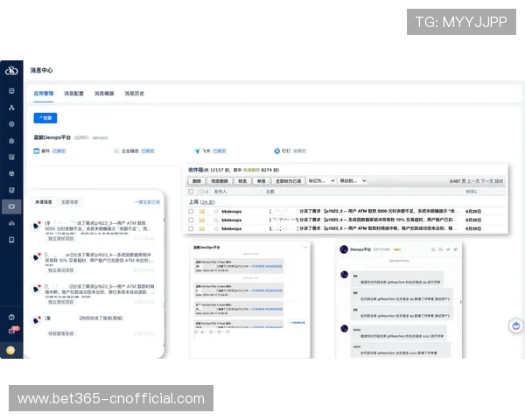Image resolution: width=525 pixels, height=420 pixels.
Task: Click the 存款管理系统 tag
Action: pos(60,333)
